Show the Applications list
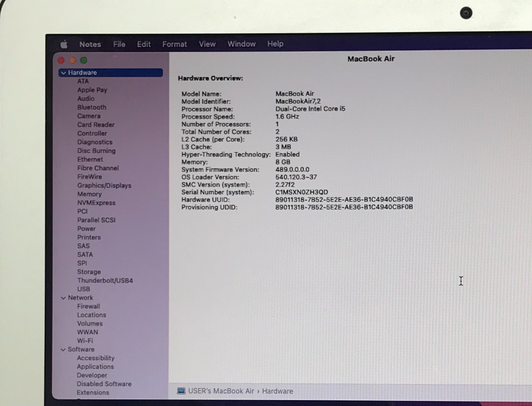The width and height of the screenshot is (532, 406). 95,367
